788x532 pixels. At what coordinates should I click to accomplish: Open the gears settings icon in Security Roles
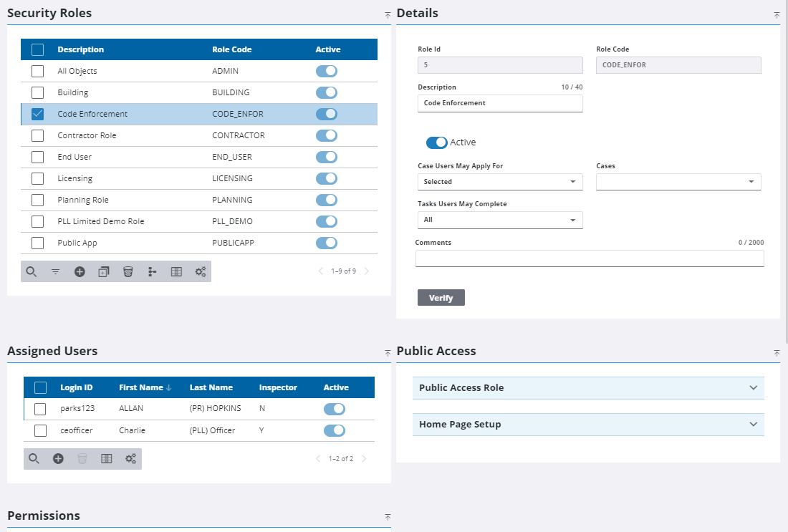[x=201, y=272]
